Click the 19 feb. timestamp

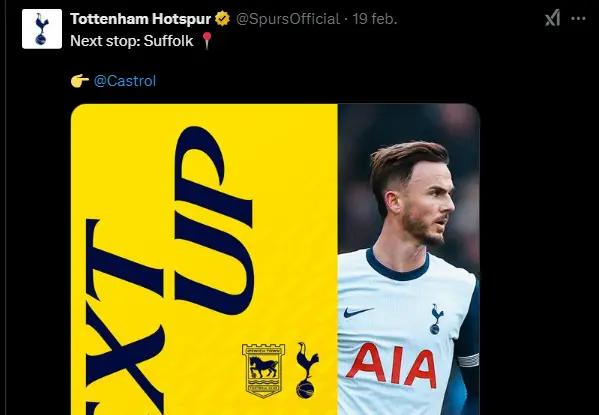click(375, 19)
